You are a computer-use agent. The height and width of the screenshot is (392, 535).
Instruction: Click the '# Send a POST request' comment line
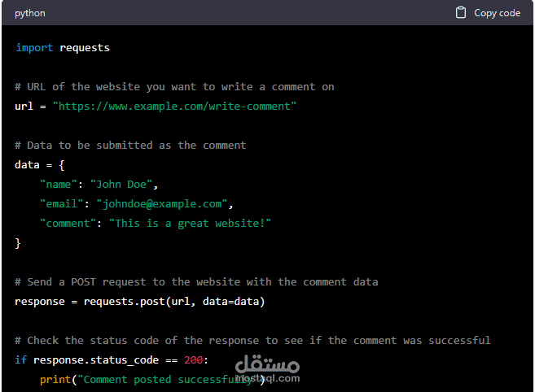[196, 282]
